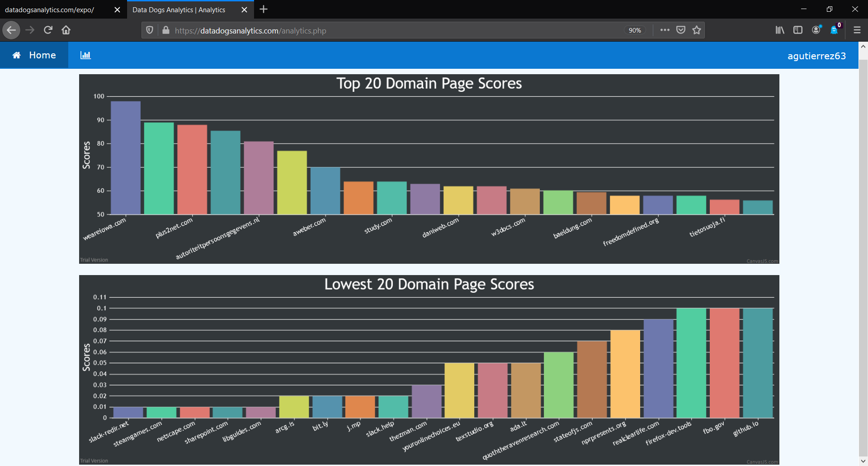
Task: Switch to the datadogsanalytics.com/expo/ tab
Action: [x=63, y=10]
